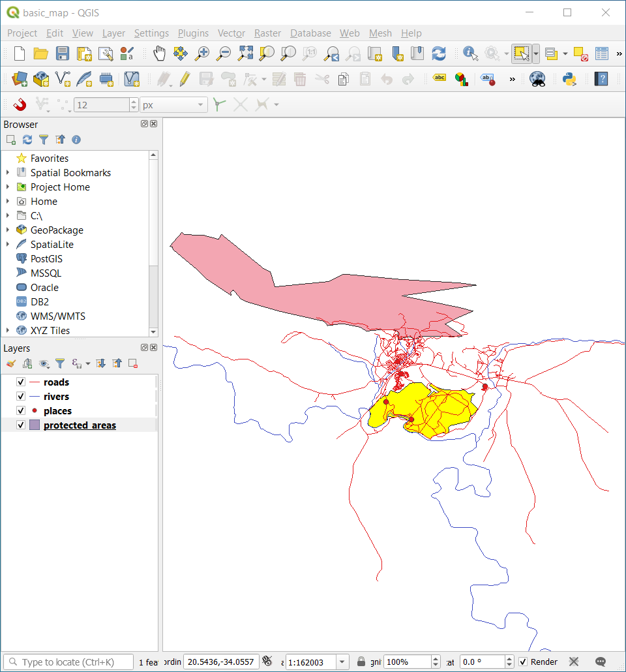626x672 pixels.
Task: Open the snapping units px dropdown
Action: pyautogui.click(x=173, y=104)
